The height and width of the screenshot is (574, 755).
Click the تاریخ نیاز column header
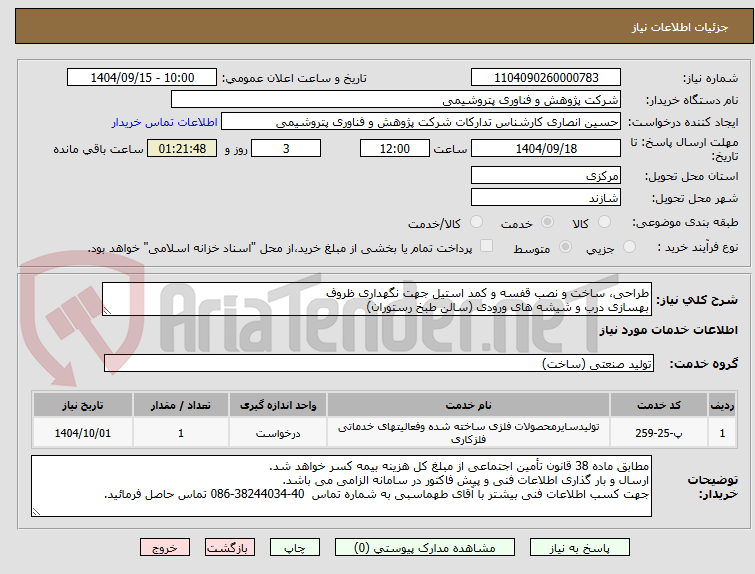[83, 405]
